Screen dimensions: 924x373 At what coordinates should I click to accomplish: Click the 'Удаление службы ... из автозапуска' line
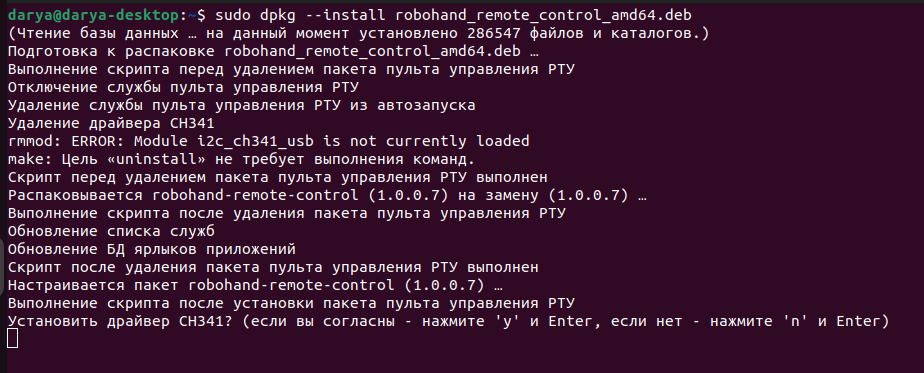tap(242, 105)
